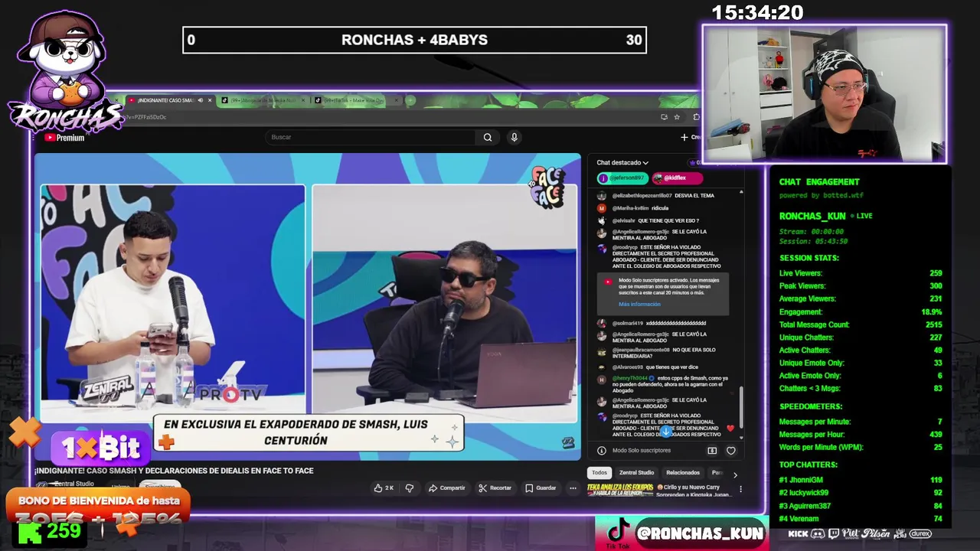980x551 pixels.
Task: Click @rodrycp username in top chat message
Action: click(625, 247)
